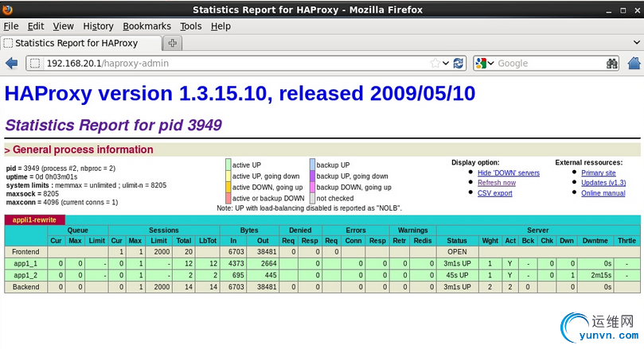
Task: Open the list-all-tabs dropdown
Action: [x=637, y=42]
